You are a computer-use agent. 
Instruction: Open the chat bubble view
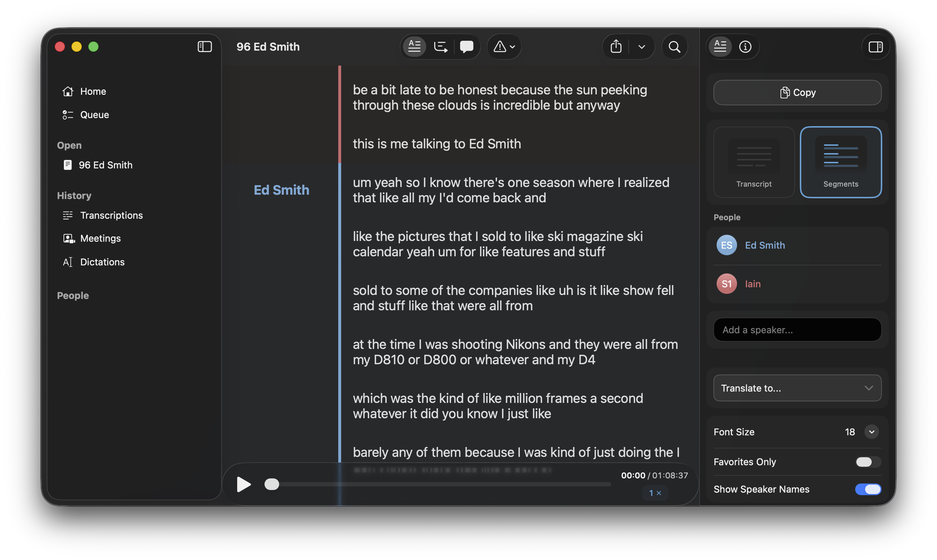pos(467,47)
